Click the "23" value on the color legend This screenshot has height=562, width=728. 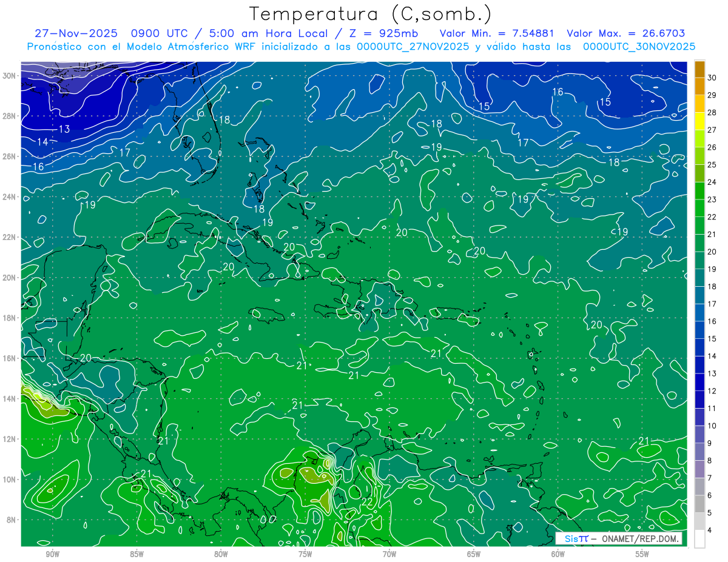point(712,199)
